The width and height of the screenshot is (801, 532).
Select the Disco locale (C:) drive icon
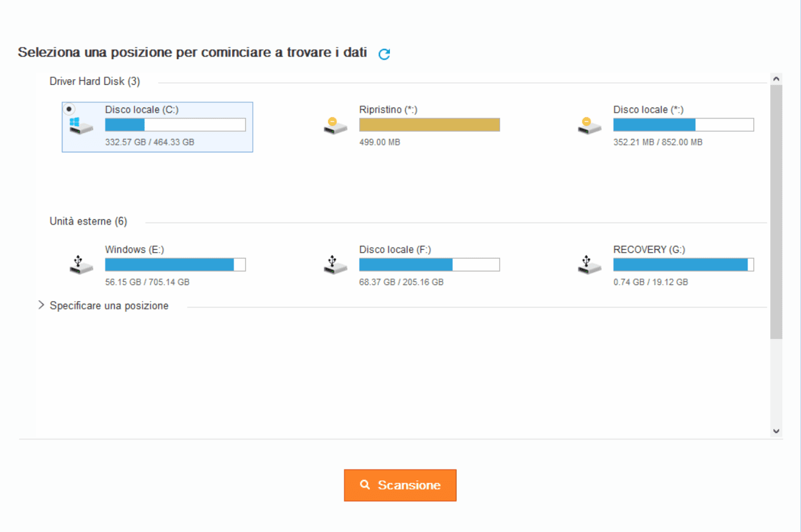point(81,126)
